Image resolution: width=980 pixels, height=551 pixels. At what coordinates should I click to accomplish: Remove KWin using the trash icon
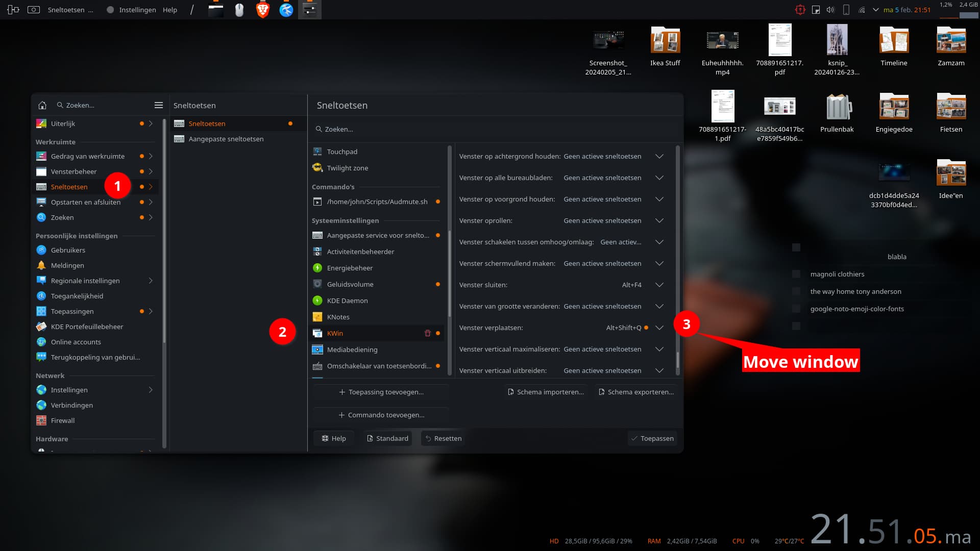coord(428,333)
